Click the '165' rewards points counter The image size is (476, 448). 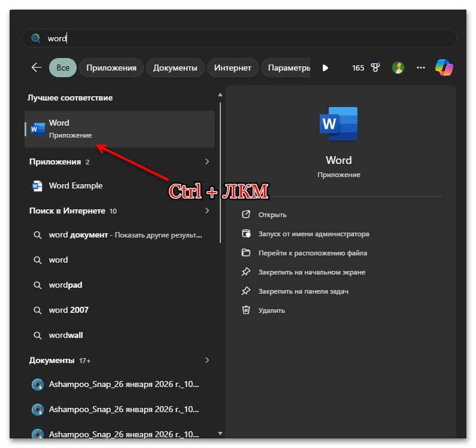pos(358,68)
